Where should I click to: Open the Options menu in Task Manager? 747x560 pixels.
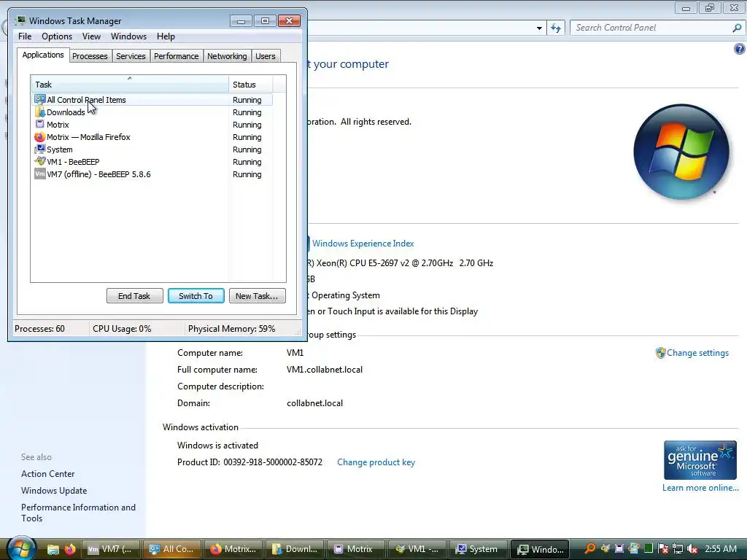tap(57, 36)
